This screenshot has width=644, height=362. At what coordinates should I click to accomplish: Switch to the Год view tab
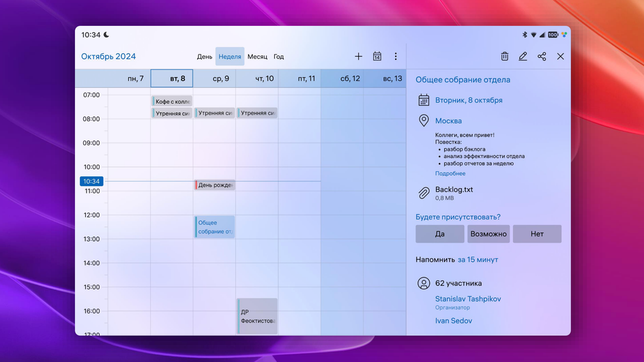(278, 57)
